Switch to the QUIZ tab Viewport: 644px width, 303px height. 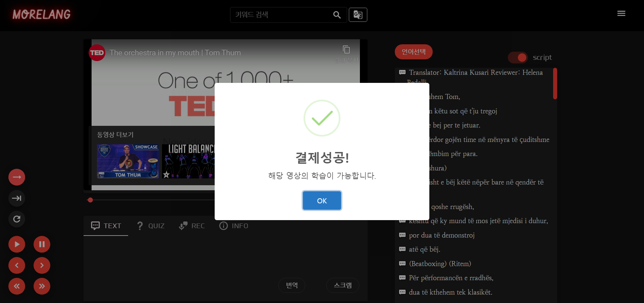[x=151, y=226]
